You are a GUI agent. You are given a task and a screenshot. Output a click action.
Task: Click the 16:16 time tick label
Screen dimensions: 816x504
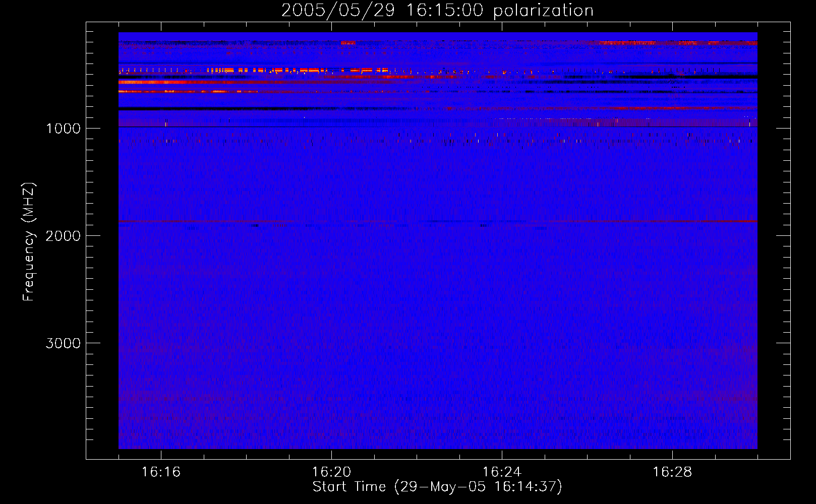[161, 472]
